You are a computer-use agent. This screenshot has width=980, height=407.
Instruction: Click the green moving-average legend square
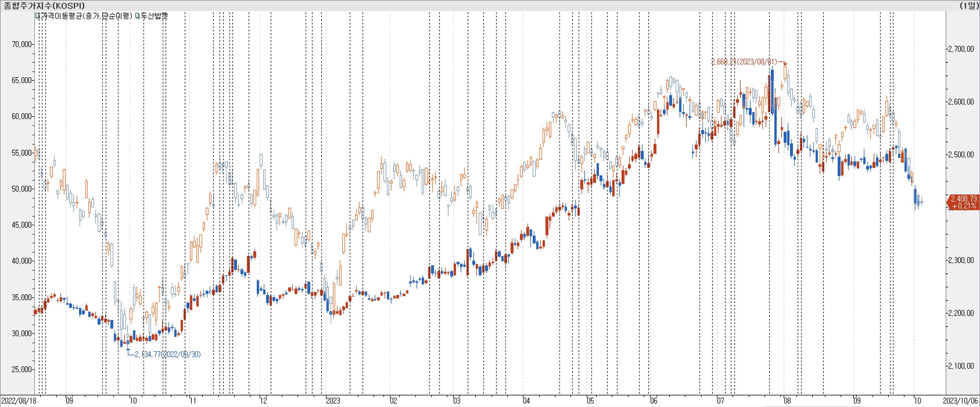coord(37,16)
